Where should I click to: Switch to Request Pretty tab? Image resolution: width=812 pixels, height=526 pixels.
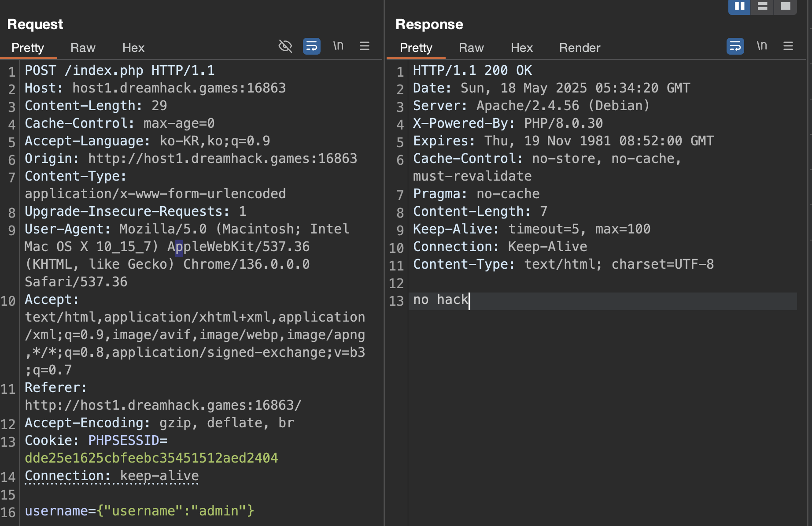[x=28, y=48]
